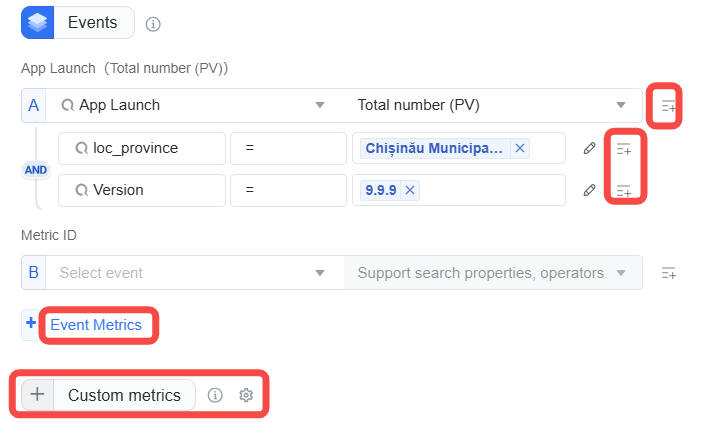Viewport: 713px width, 422px height.
Task: Expand the Total number (PV) dropdown
Action: click(621, 105)
